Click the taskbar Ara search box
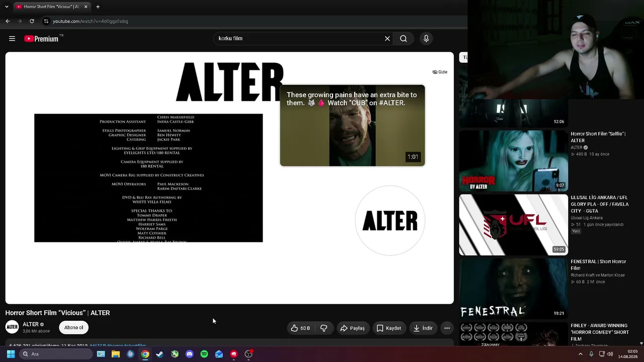This screenshot has height=362, width=644. [55, 354]
